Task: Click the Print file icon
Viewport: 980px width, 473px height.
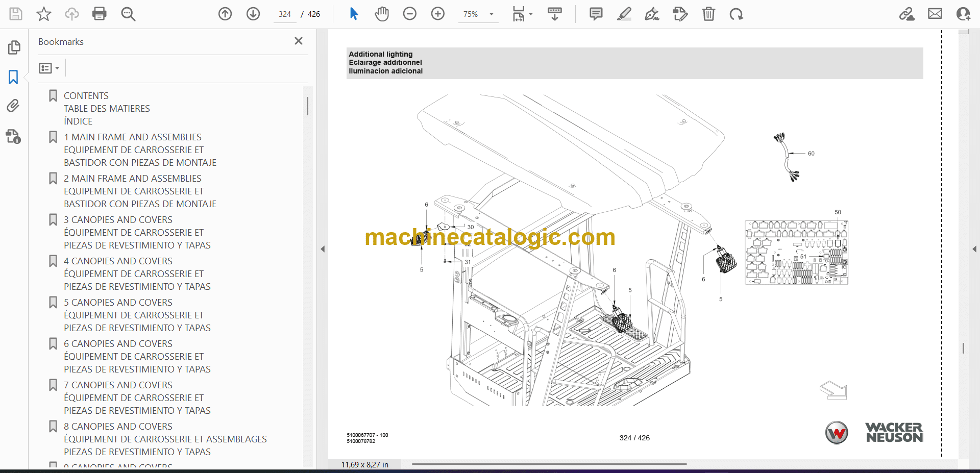Action: (99, 14)
